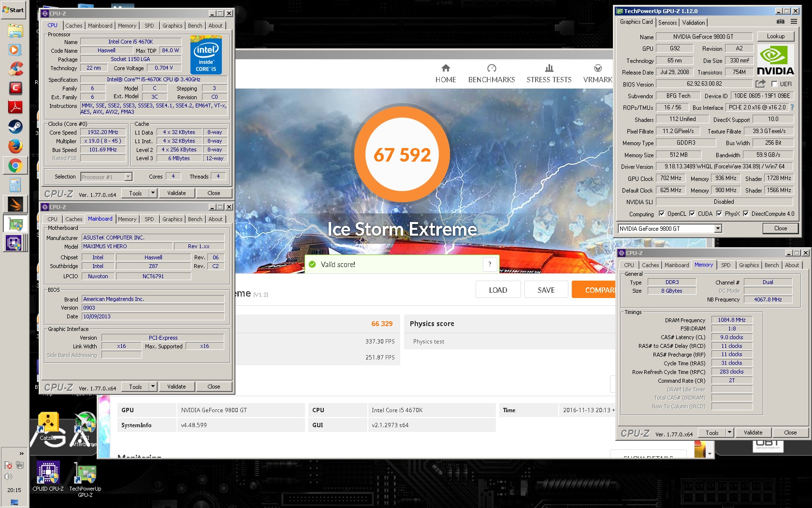Open the red Camtasia icon in the taskbar
This screenshot has height=508, width=812.
tap(15, 88)
